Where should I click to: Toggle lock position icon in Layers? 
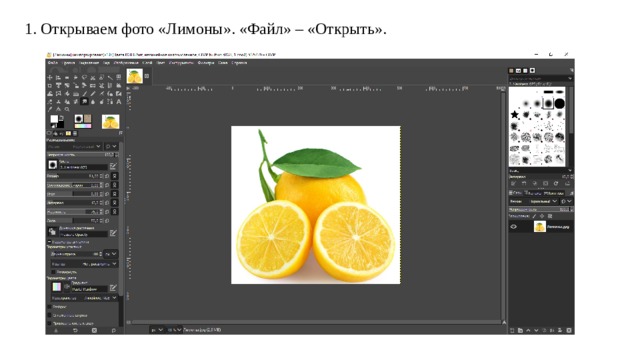[542, 216]
